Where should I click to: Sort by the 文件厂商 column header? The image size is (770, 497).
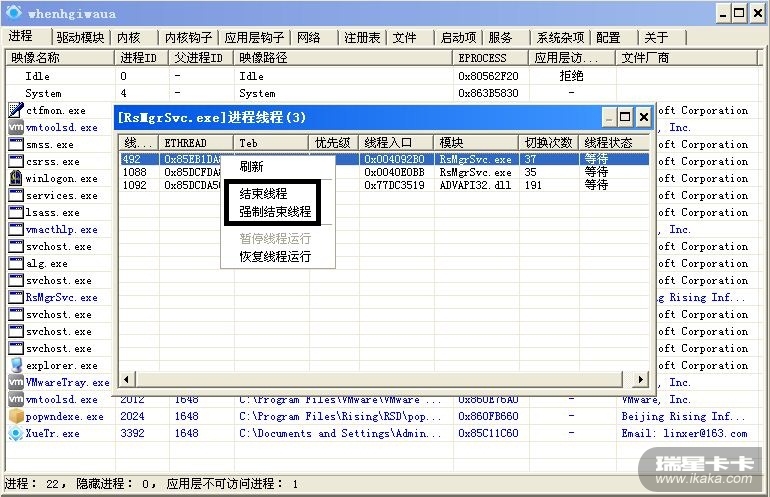(687, 57)
